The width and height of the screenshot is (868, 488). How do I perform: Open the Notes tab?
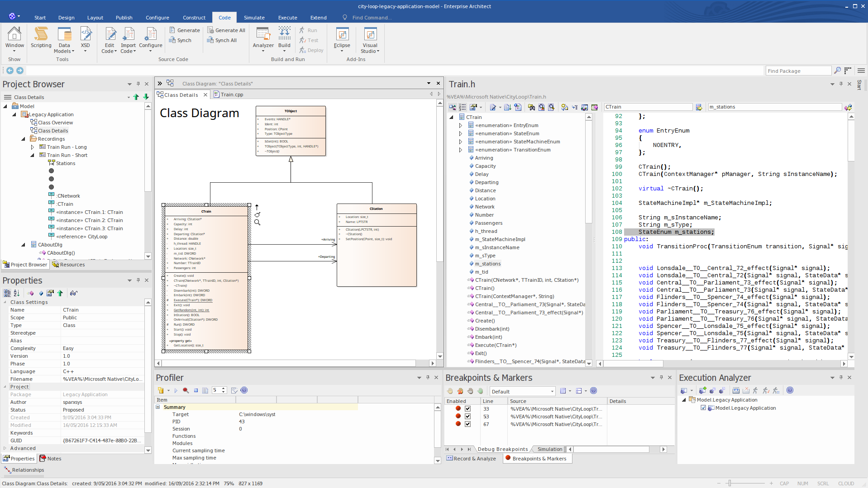pyautogui.click(x=50, y=459)
